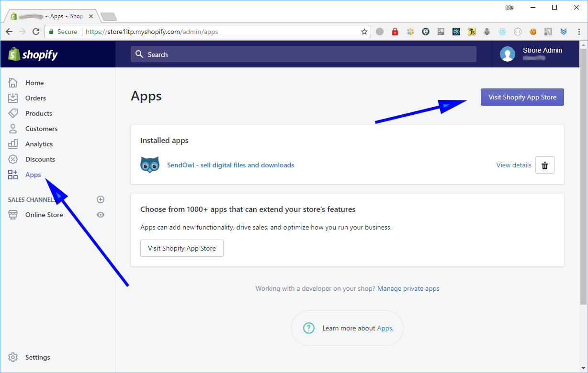Open Settings at the sidebar bottom
The width and height of the screenshot is (588, 373).
coord(37,357)
